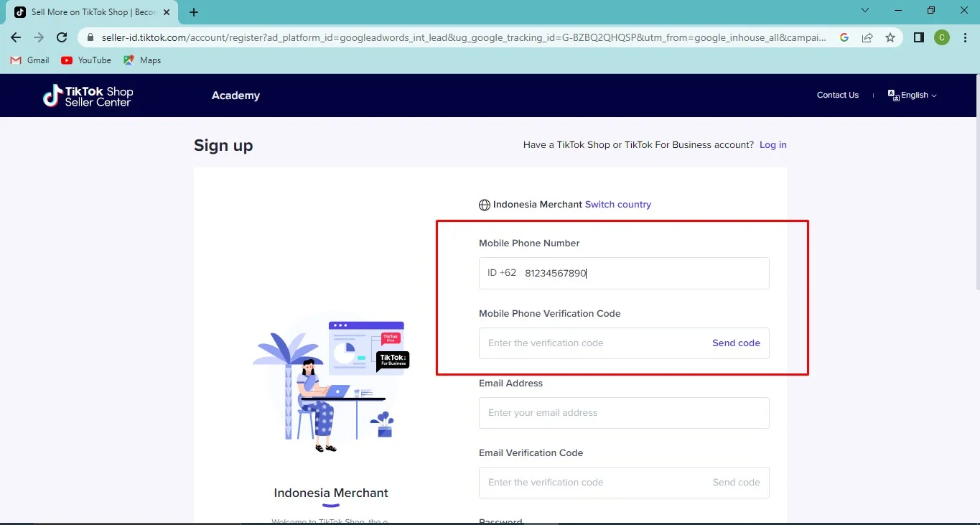This screenshot has width=980, height=525.
Task: Click the "Email Address" label
Action: coord(510,384)
